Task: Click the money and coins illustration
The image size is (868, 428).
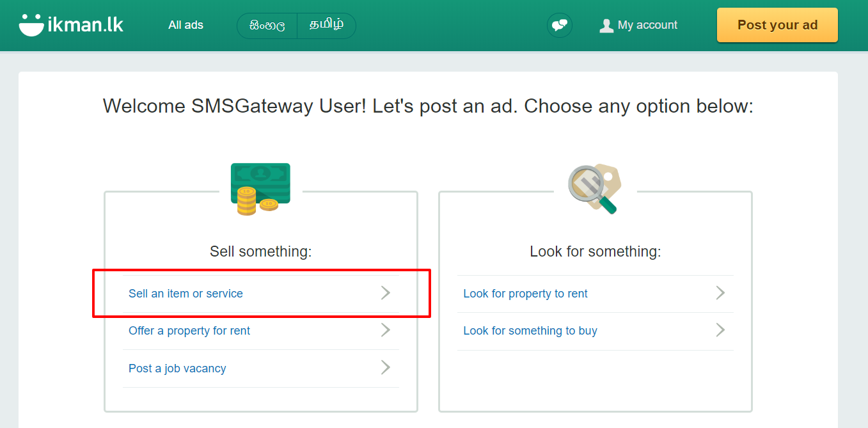Action: tap(261, 189)
